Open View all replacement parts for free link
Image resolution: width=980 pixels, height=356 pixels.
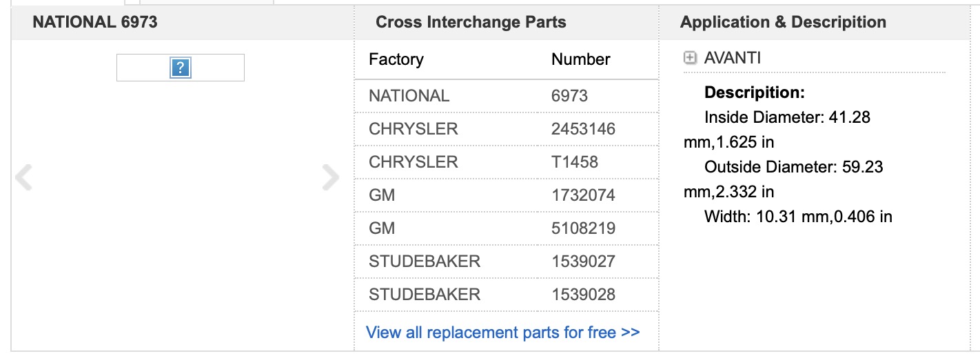502,333
